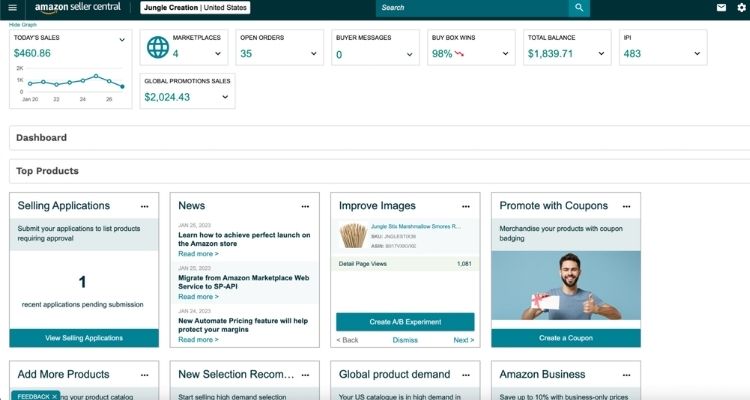Open the settings gear icon

tap(741, 8)
